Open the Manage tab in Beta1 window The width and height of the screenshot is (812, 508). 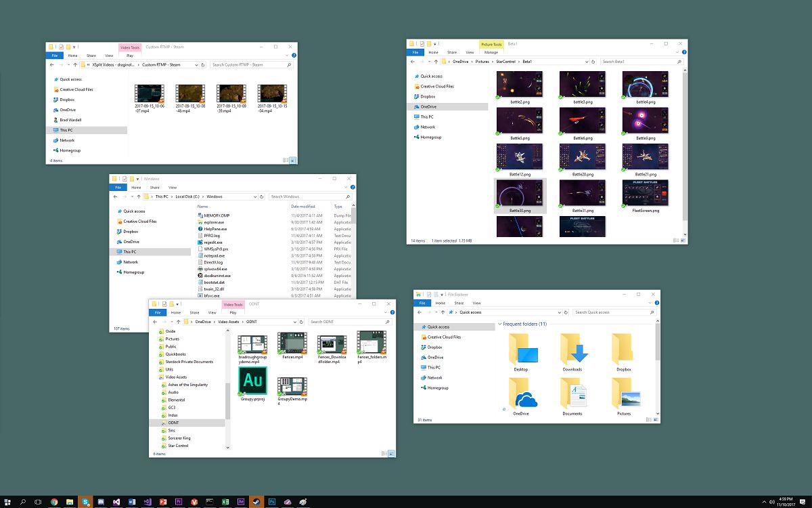[x=491, y=52]
